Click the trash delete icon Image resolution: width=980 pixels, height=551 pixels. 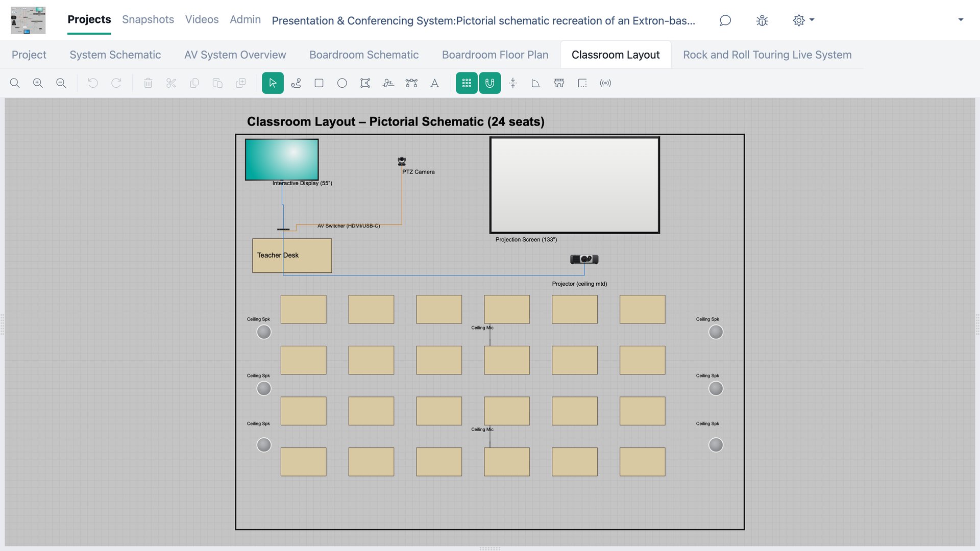coord(148,83)
